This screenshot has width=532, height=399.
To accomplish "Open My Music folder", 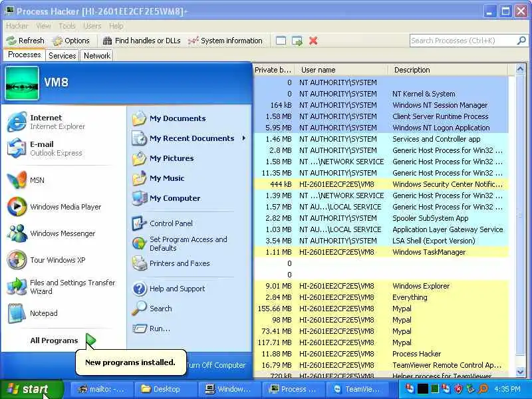I will 190,178.
